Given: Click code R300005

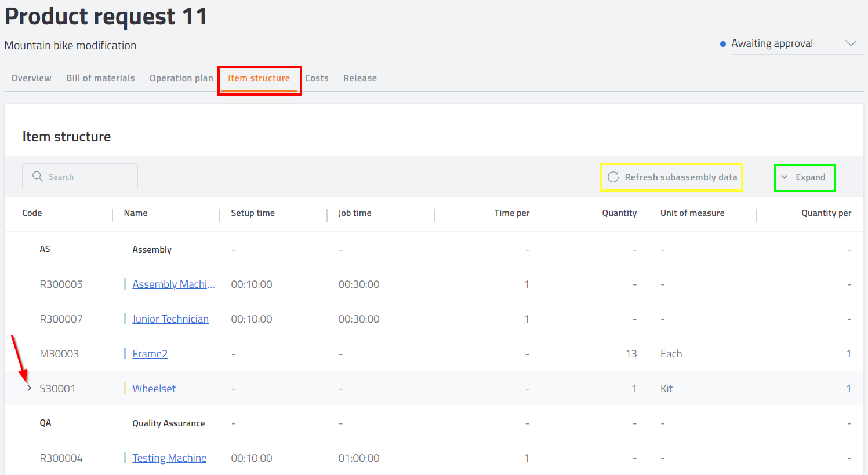Looking at the screenshot, I should (x=61, y=284).
